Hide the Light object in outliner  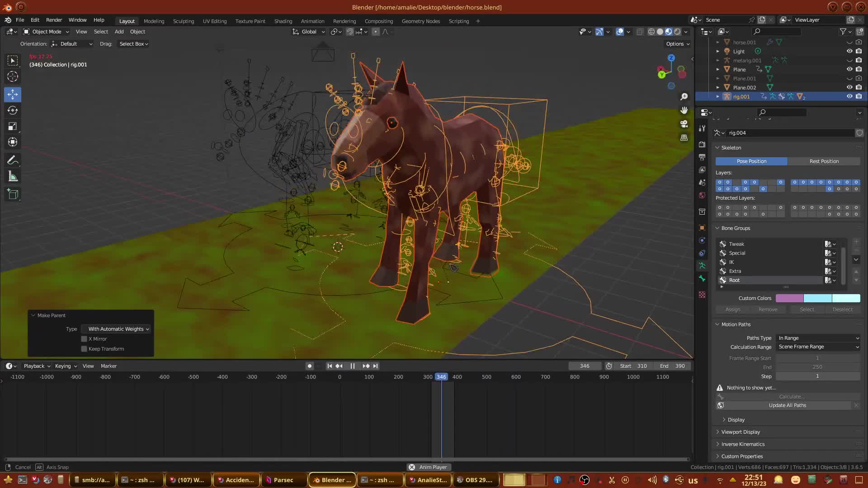pos(849,51)
